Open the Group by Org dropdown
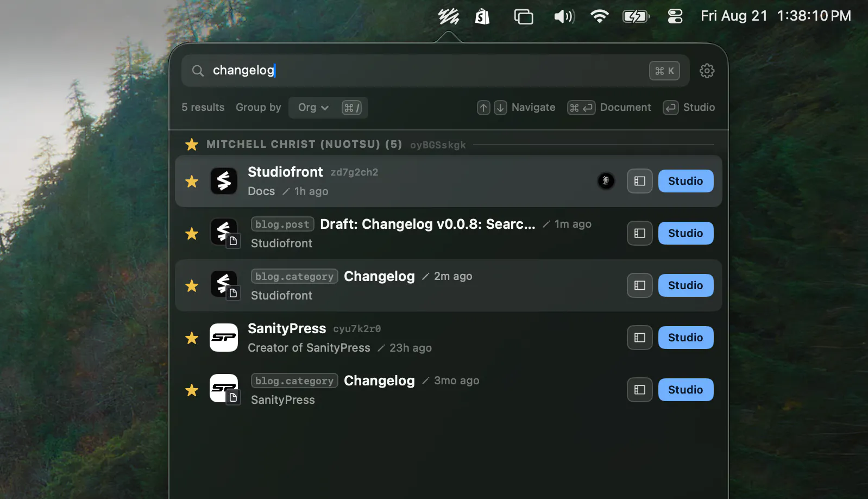This screenshot has height=499, width=868. point(313,108)
